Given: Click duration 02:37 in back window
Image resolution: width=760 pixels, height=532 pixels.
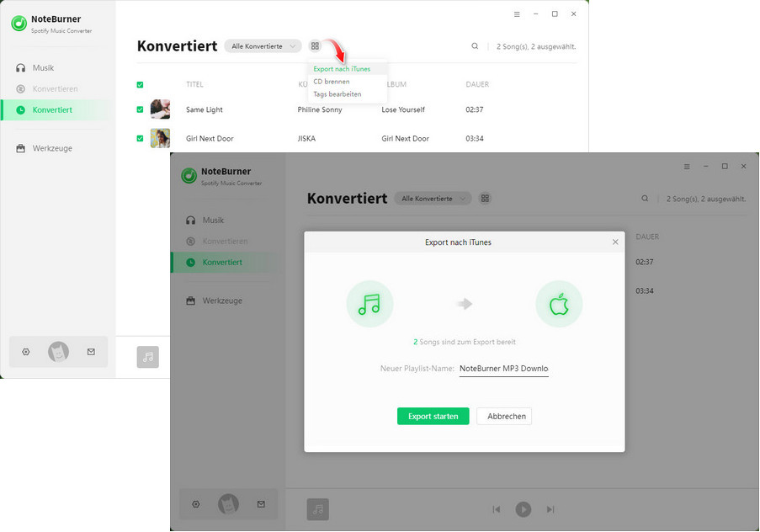Looking at the screenshot, I should coord(475,109).
